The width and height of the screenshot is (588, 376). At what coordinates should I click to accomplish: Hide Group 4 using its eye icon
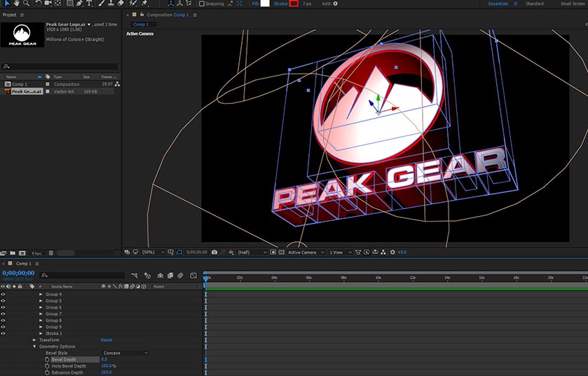(3, 294)
